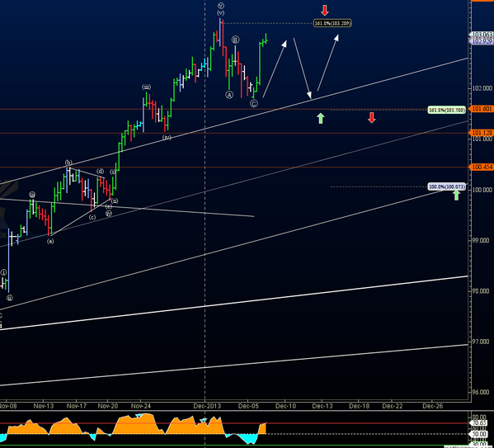Screen dimensions: 494x448
Task: Select the (b) triangle wave label
Action: (x=68, y=163)
